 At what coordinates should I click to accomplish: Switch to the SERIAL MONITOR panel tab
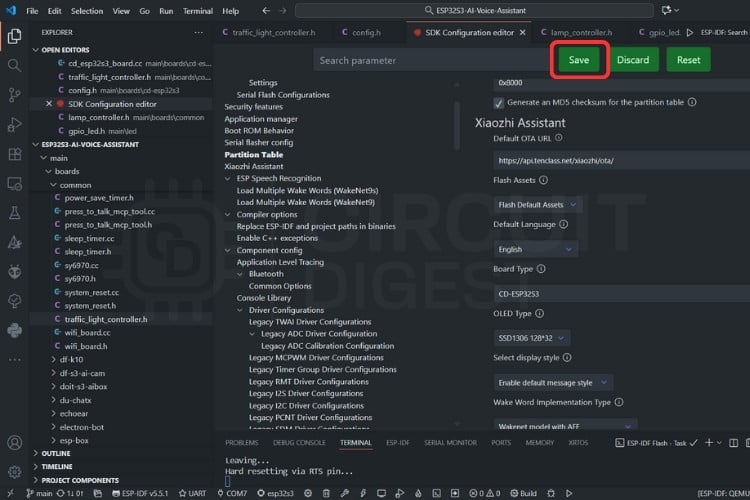(x=450, y=443)
